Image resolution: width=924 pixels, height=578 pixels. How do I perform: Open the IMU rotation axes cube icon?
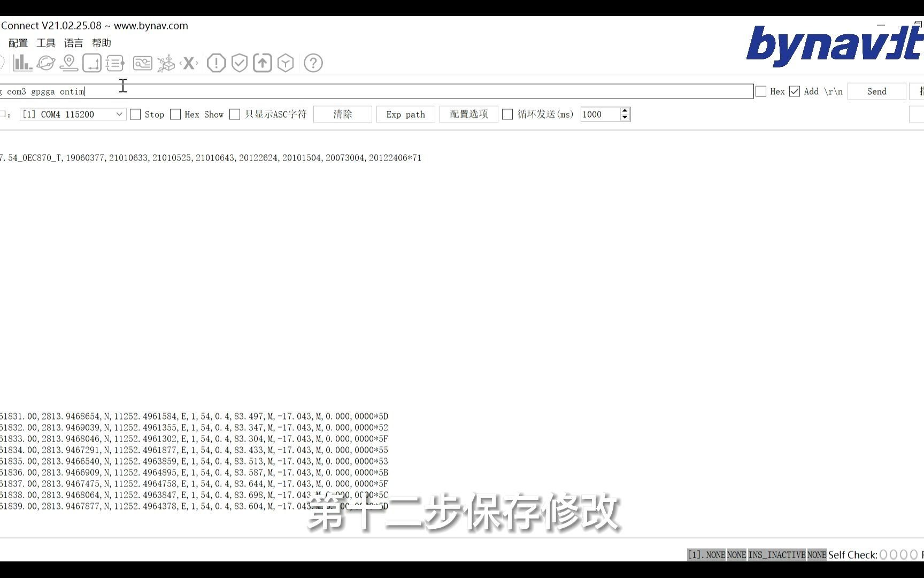(x=166, y=63)
